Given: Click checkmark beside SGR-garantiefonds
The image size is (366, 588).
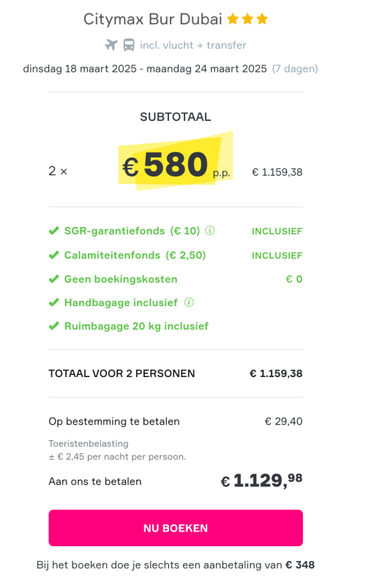Looking at the screenshot, I should coord(54,231).
